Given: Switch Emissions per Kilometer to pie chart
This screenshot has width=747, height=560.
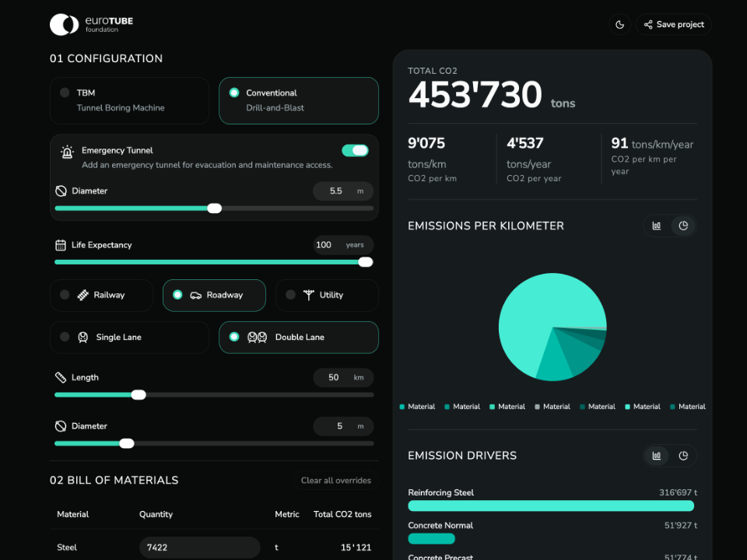Looking at the screenshot, I should (x=683, y=226).
